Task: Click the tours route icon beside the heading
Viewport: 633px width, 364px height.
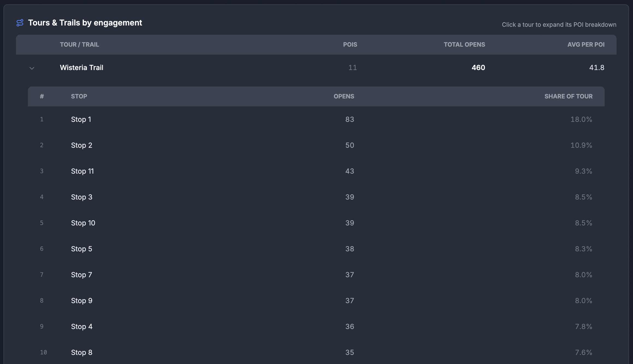Action: click(20, 23)
